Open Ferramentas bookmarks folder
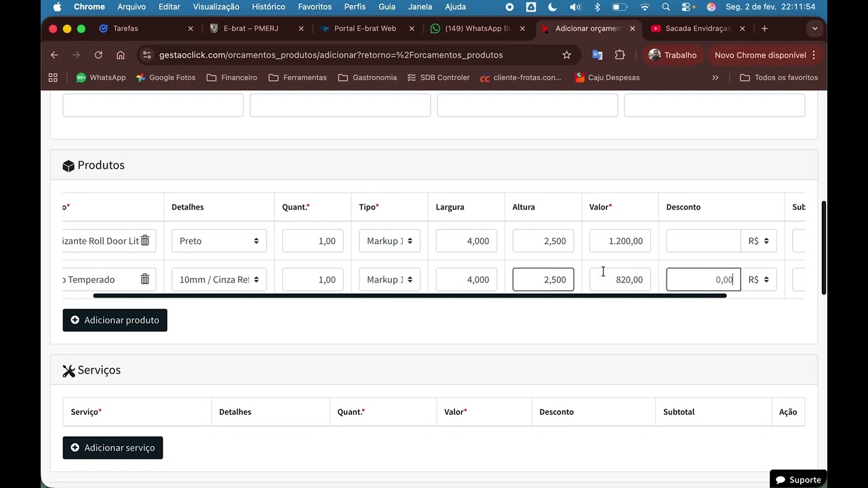The image size is (868, 488). (x=298, y=77)
